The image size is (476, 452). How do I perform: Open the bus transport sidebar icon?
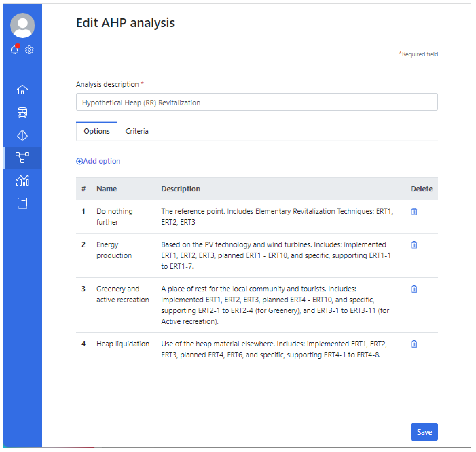[22, 113]
